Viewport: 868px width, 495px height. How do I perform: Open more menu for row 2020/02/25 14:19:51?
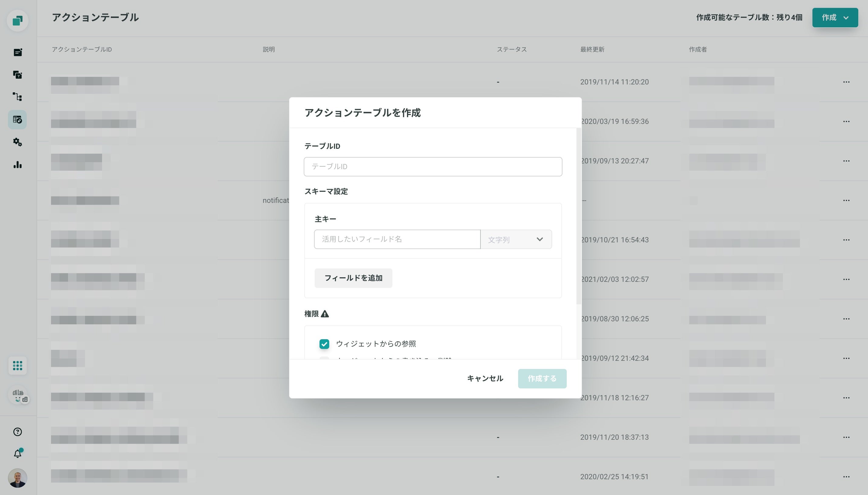(x=846, y=477)
